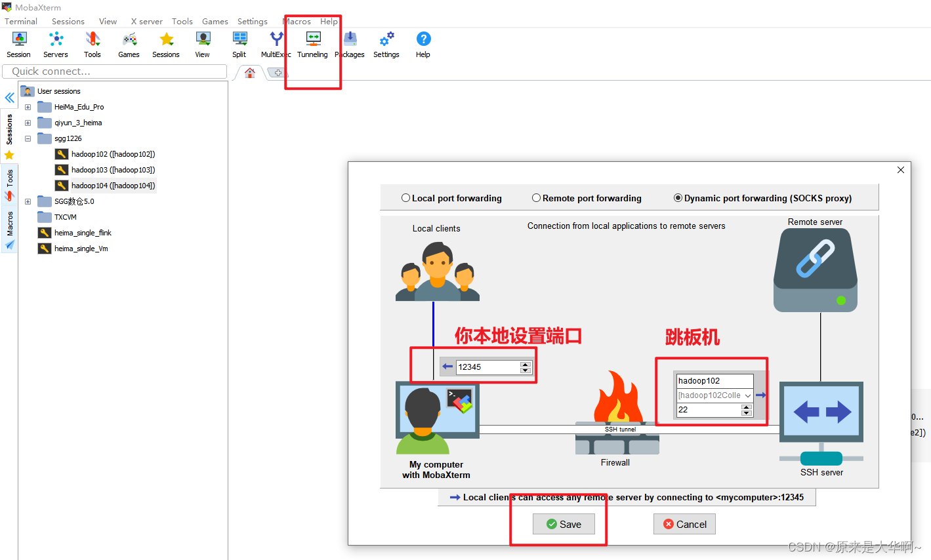This screenshot has height=560, width=931.
Task: Open the Session toolbar icon
Action: 19,45
